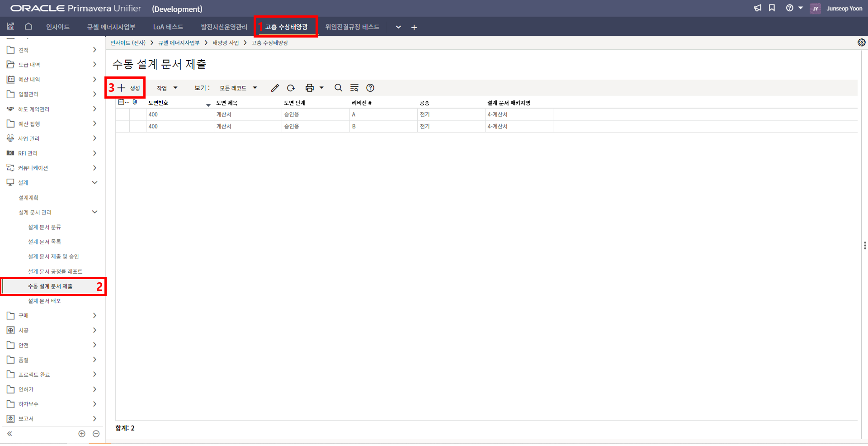Image resolution: width=868 pixels, height=446 pixels.
Task: Click the refresh icon in toolbar
Action: 291,88
